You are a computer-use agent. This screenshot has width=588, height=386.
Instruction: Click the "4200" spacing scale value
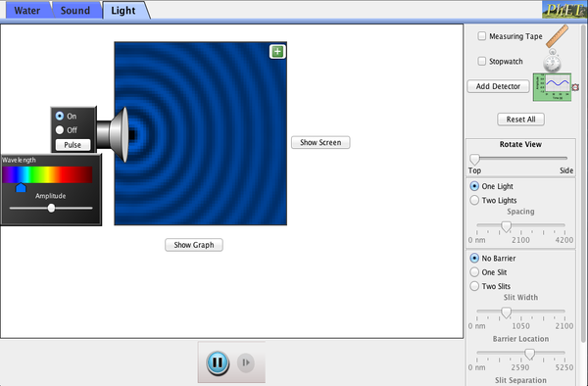(x=564, y=240)
